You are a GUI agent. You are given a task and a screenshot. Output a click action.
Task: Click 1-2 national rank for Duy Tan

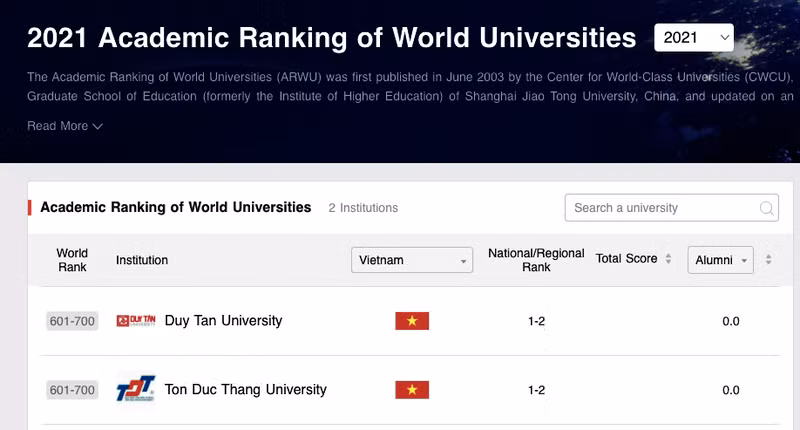tap(536, 321)
